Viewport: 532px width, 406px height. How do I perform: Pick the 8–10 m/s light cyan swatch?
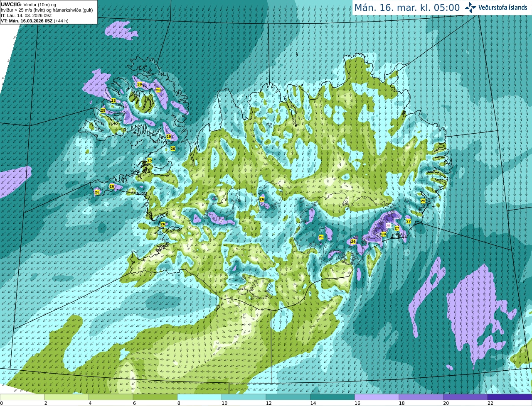pyautogui.click(x=199, y=397)
